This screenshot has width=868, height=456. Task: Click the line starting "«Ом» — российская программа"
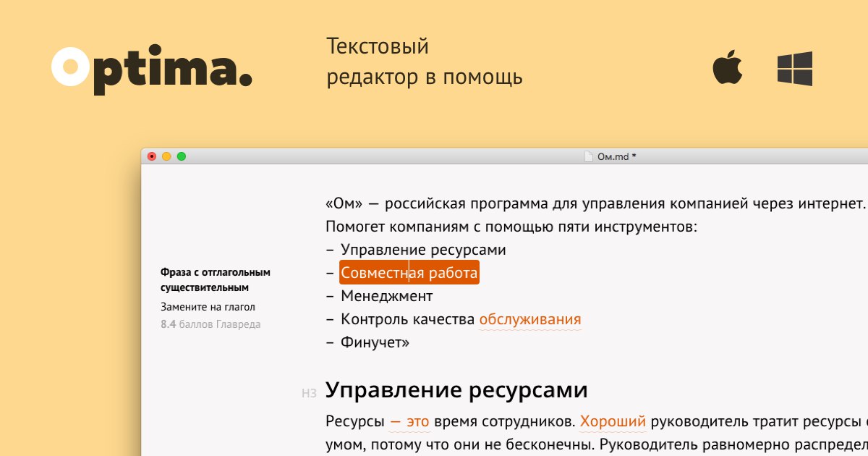(596, 203)
